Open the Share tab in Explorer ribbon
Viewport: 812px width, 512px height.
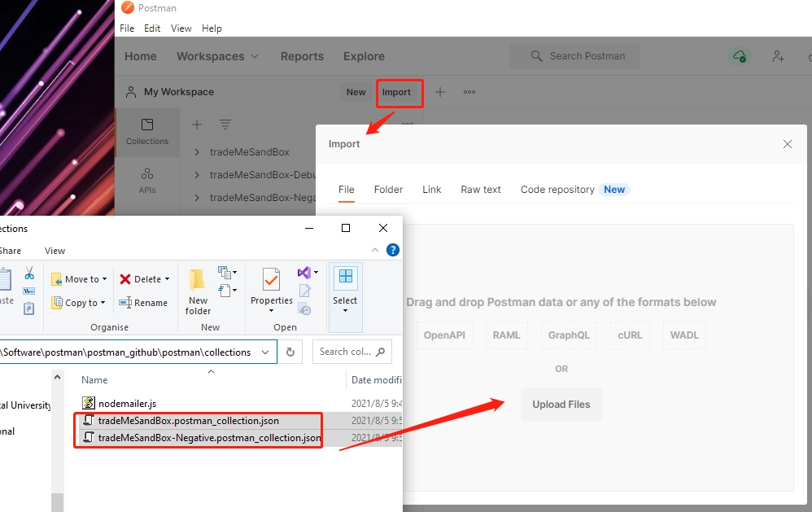tap(10, 251)
